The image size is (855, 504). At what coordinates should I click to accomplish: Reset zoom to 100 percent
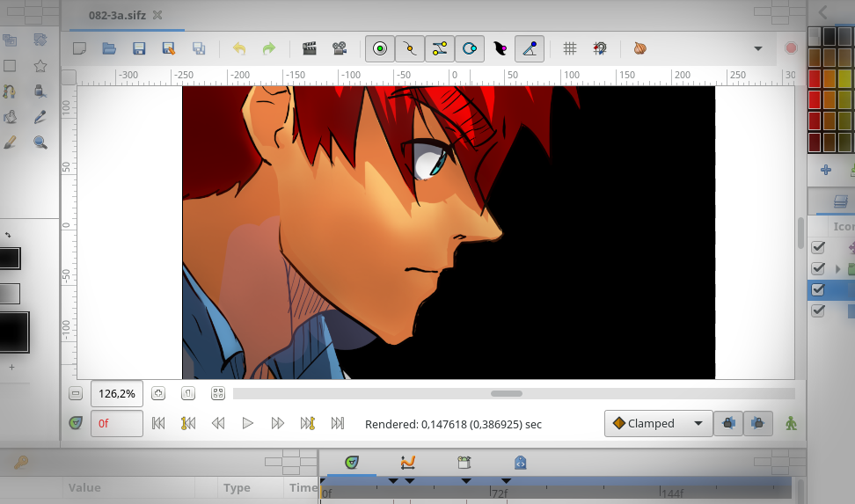(x=188, y=393)
